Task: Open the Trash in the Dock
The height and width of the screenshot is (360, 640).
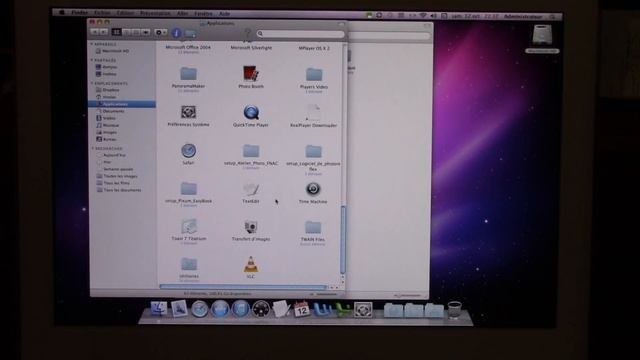Action: coord(454,310)
